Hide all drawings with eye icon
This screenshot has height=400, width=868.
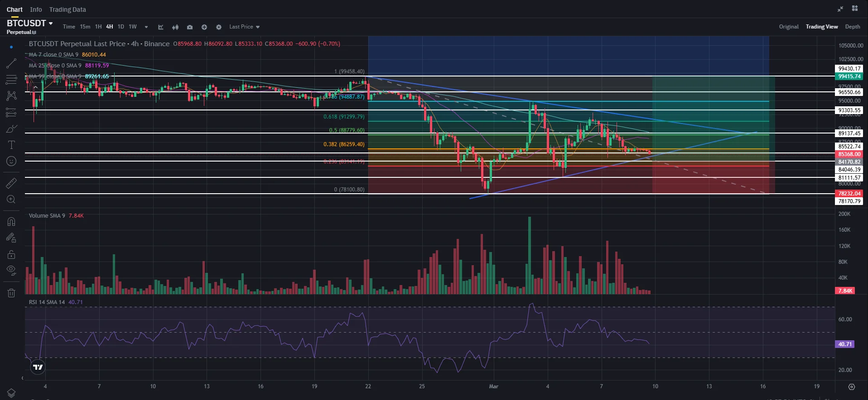pos(11,271)
